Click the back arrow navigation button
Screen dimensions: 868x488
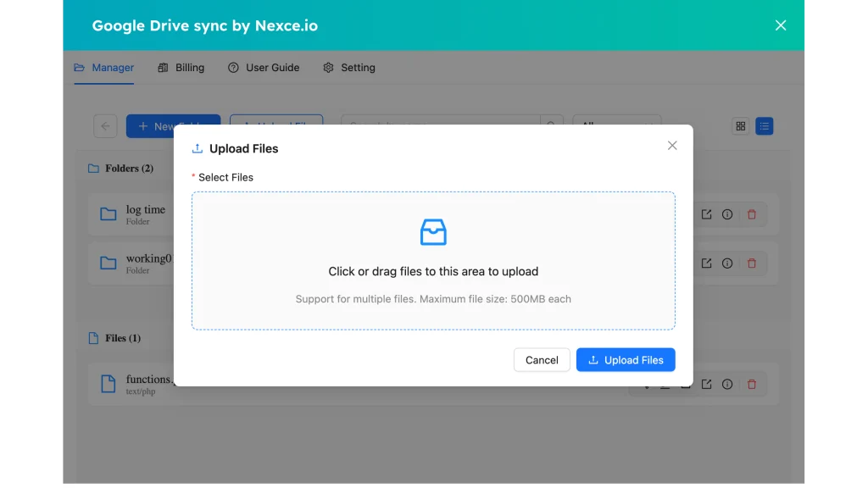pyautogui.click(x=105, y=126)
